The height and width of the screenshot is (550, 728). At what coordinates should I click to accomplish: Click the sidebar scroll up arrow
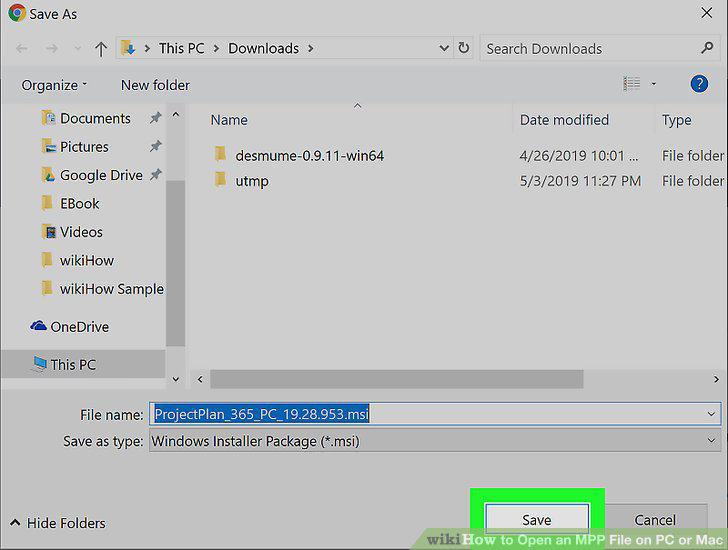tap(176, 114)
